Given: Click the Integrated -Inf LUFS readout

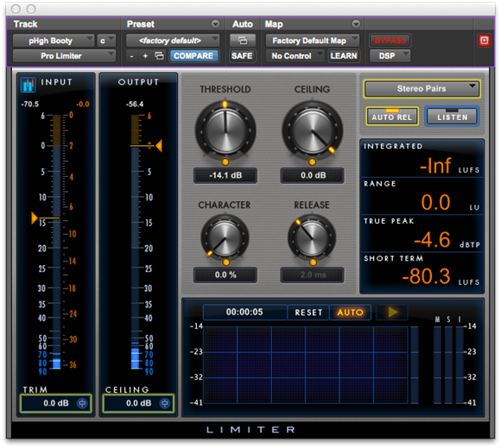Looking at the screenshot, I should point(422,159).
